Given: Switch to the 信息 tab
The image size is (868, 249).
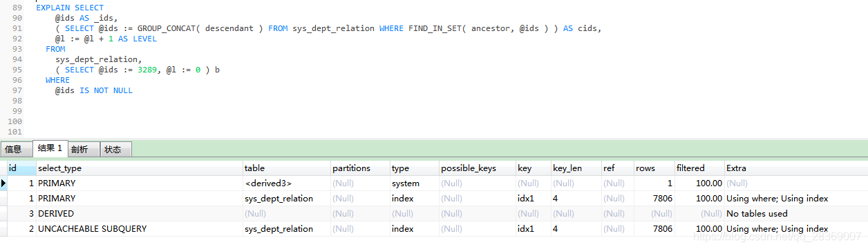Looking at the screenshot, I should pyautogui.click(x=14, y=149).
